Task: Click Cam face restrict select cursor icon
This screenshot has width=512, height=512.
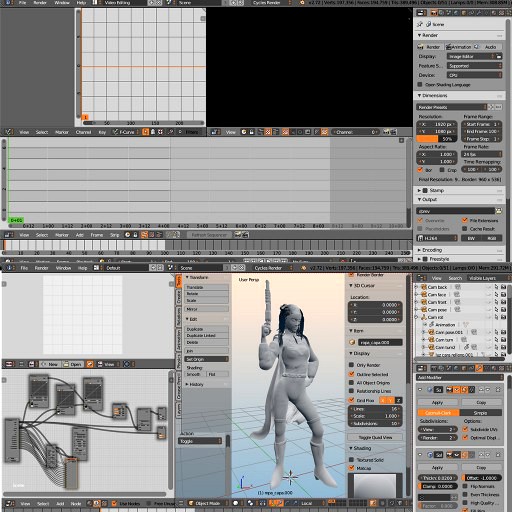Action: click(x=496, y=294)
